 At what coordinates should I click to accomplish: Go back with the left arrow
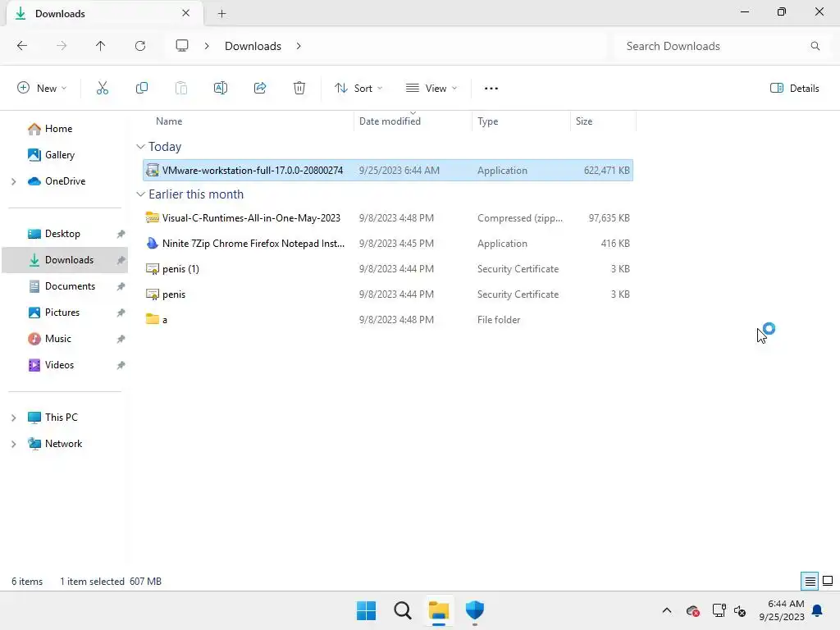(22, 46)
